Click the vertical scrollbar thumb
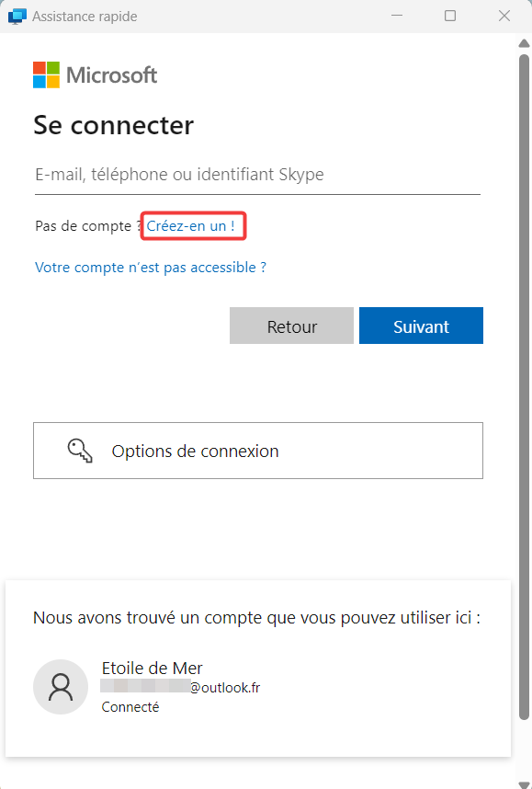The width and height of the screenshot is (532, 789). tap(525, 387)
